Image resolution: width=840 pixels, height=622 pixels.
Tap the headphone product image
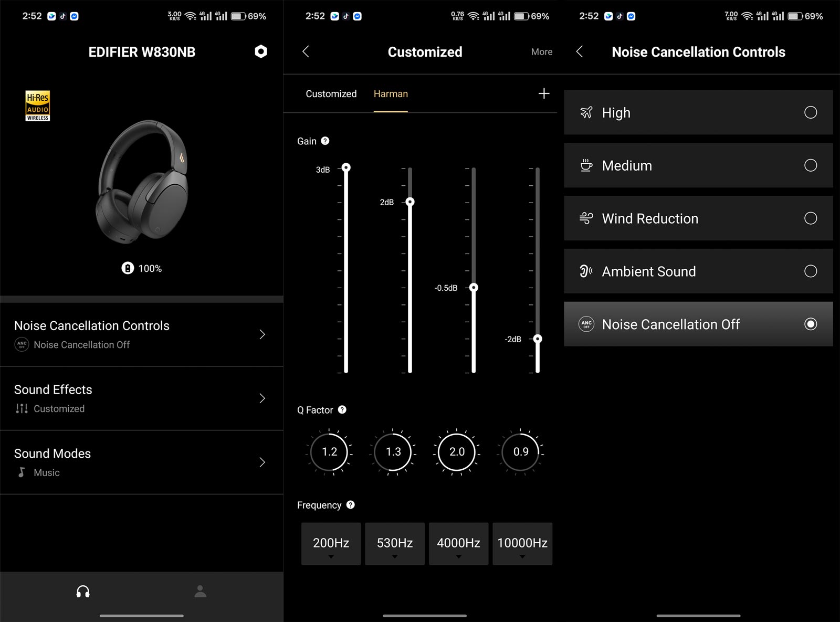pos(142,182)
